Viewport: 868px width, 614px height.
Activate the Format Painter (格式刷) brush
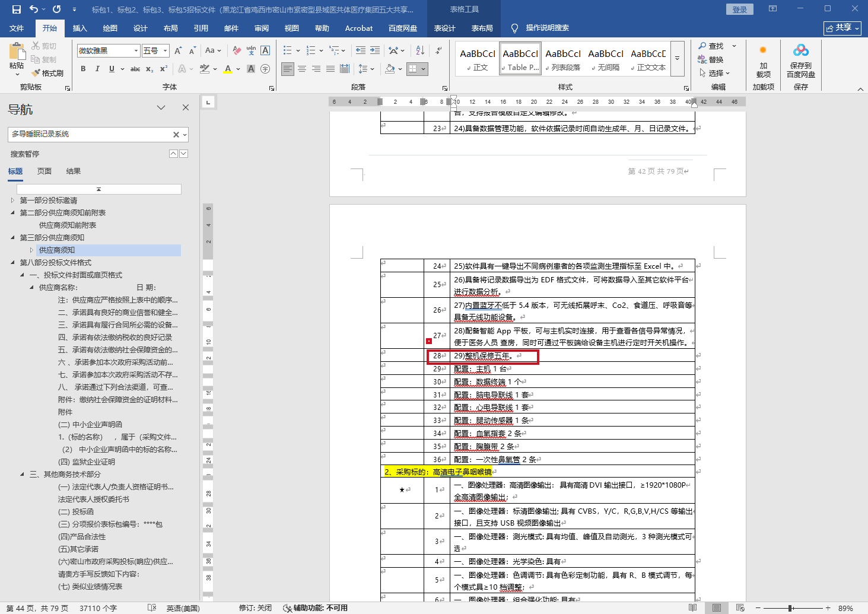tap(47, 73)
